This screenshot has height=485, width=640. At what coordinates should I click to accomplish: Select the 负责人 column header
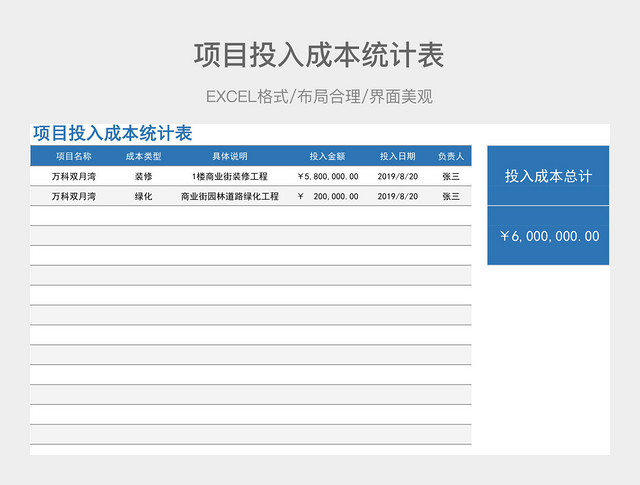[x=451, y=156]
